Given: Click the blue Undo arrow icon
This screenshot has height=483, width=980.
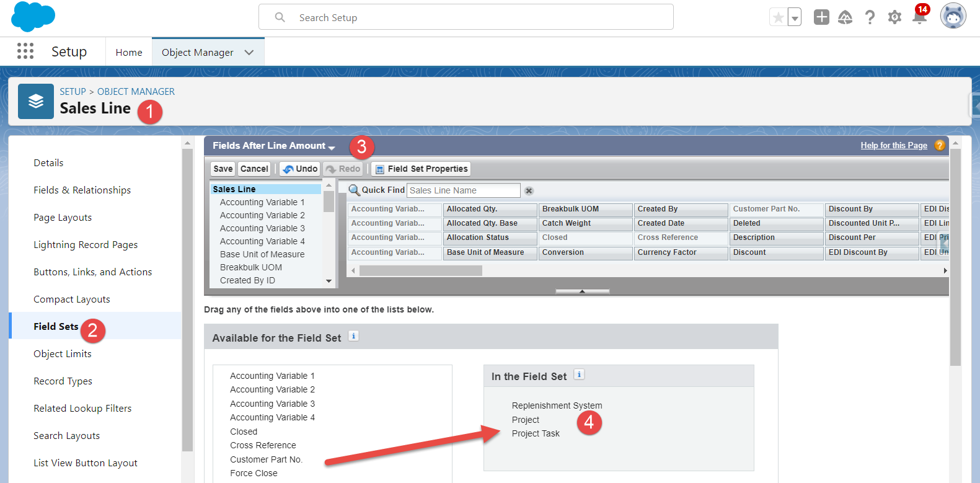Looking at the screenshot, I should (x=288, y=169).
